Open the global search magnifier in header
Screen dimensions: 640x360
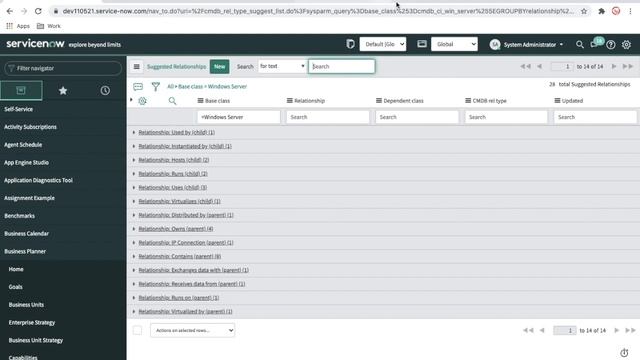(580, 44)
